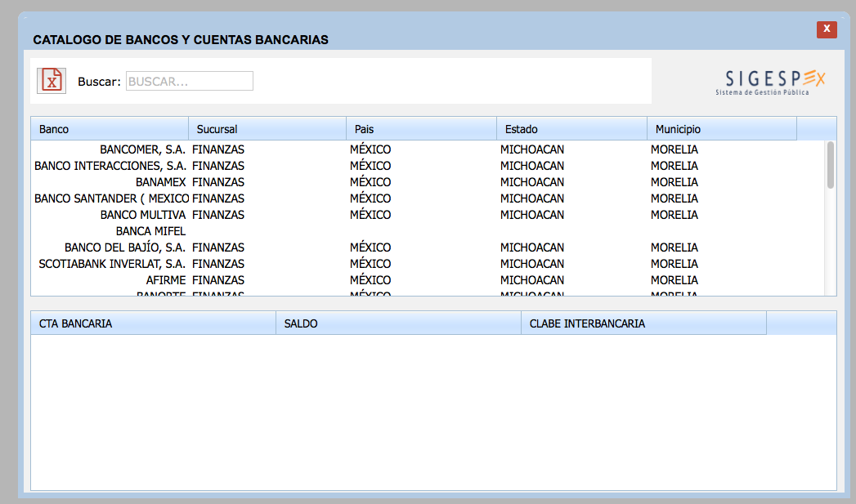Sort by the Municipio column header
This screenshot has height=504, width=856.
coord(722,129)
